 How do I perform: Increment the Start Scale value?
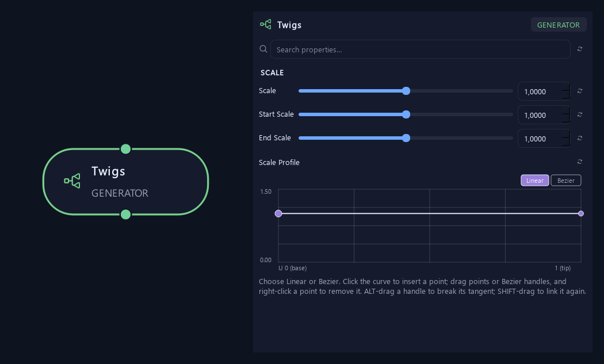click(565, 110)
